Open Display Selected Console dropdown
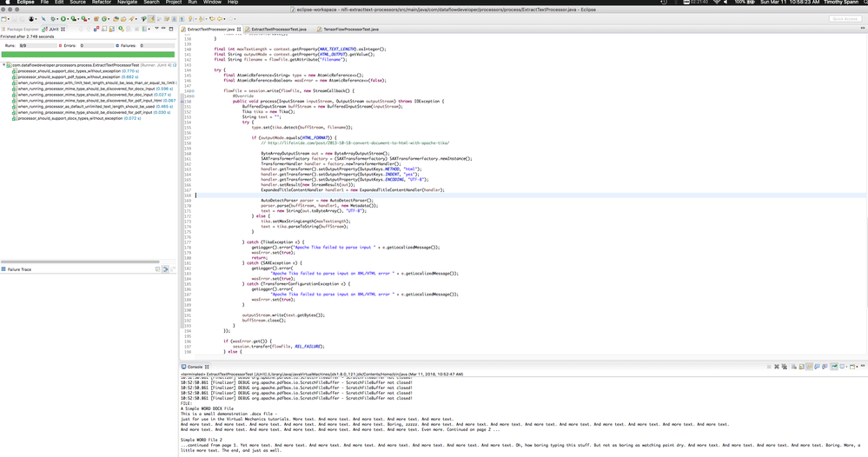 click(x=846, y=367)
